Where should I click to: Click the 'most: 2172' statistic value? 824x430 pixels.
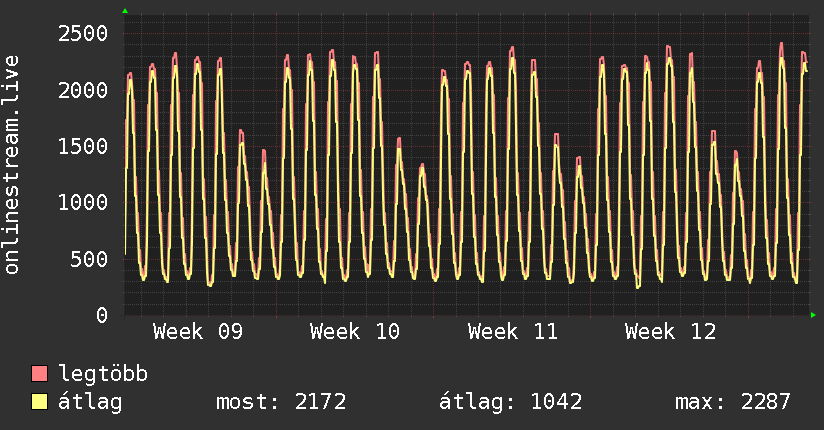pos(281,402)
